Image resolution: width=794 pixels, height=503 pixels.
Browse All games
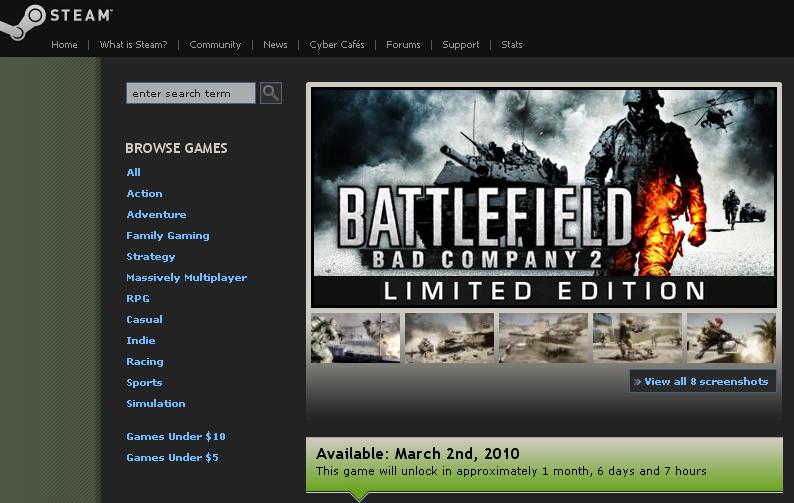[134, 172]
